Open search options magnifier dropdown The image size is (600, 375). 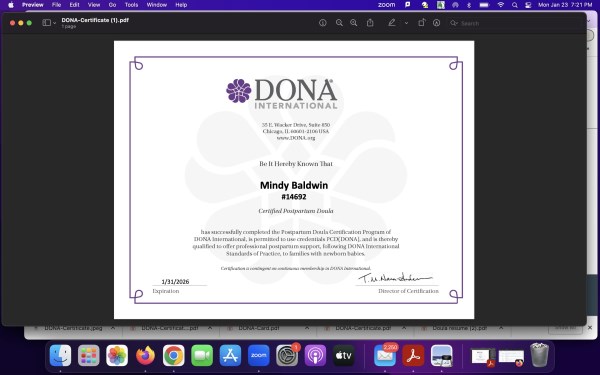(x=454, y=23)
